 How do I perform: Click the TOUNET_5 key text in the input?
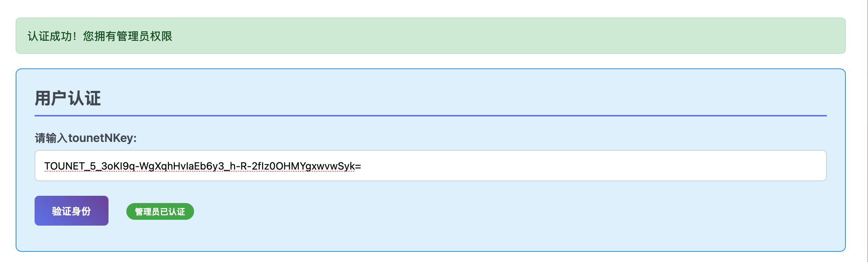pyautogui.click(x=70, y=166)
